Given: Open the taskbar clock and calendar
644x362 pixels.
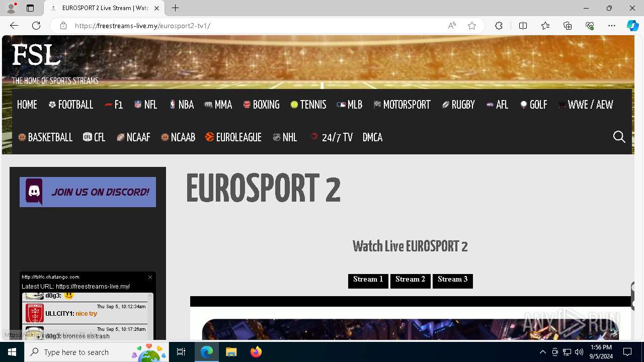Looking at the screenshot, I should point(601,352).
